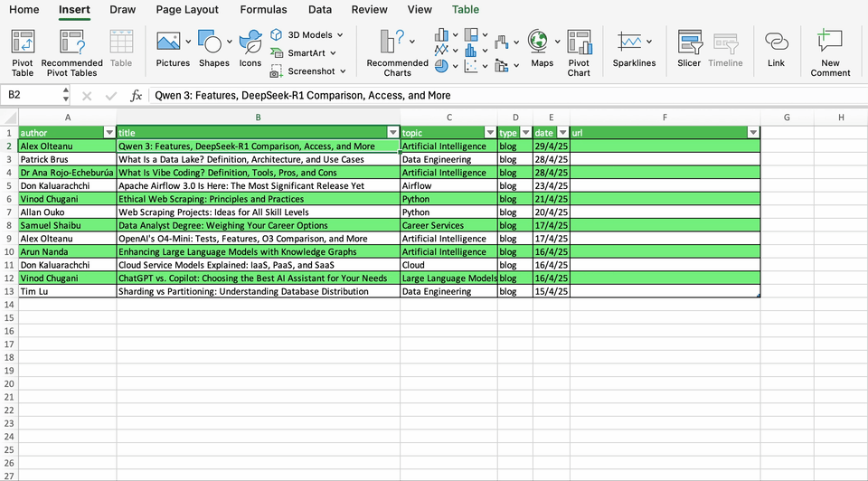Open the Sparklines options
The height and width of the screenshot is (481, 868).
(634, 49)
